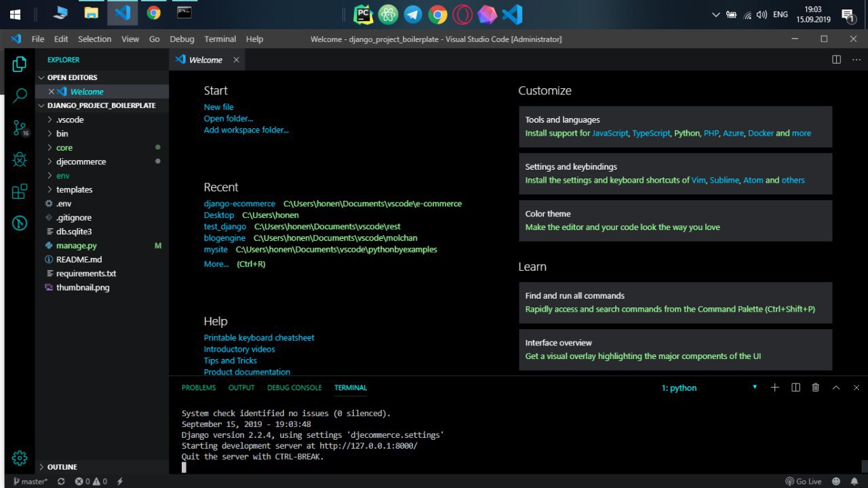
Task: Switch to the Problems panel tab
Action: coord(199,388)
